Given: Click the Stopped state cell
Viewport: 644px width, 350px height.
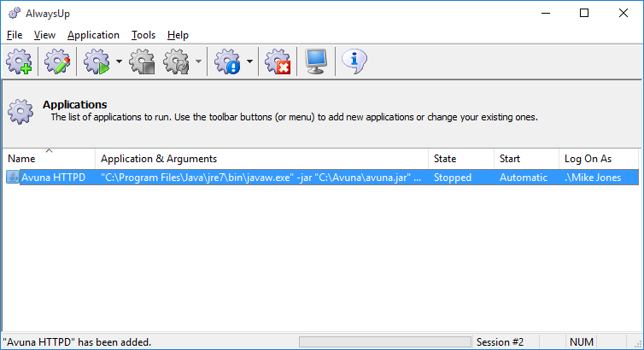Looking at the screenshot, I should point(453,178).
